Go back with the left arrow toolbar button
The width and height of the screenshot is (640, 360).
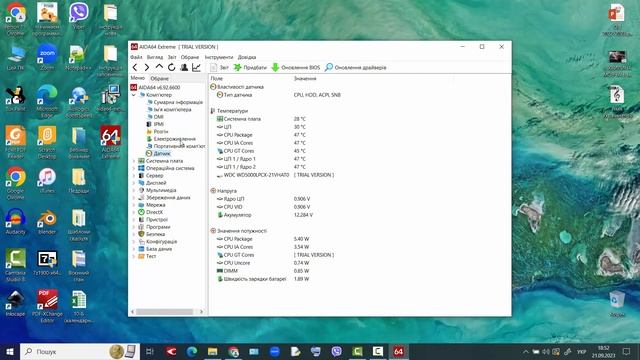[135, 67]
